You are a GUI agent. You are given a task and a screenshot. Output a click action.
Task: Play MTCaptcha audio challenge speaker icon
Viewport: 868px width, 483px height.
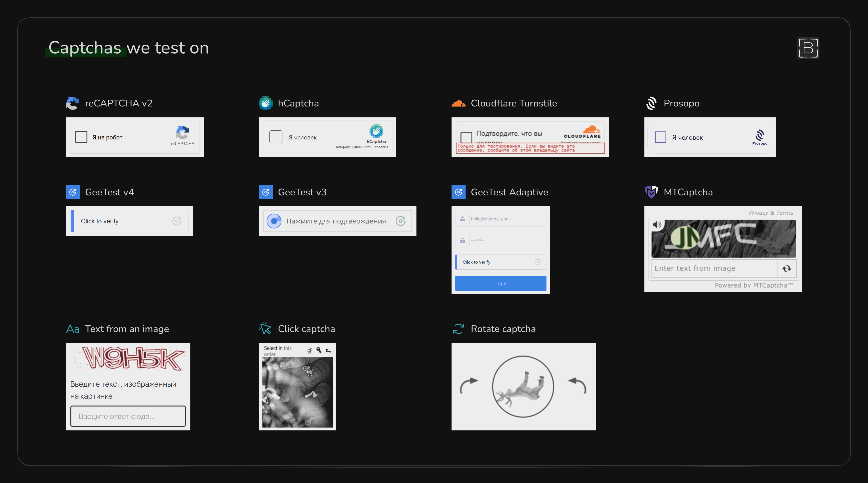coord(657,225)
